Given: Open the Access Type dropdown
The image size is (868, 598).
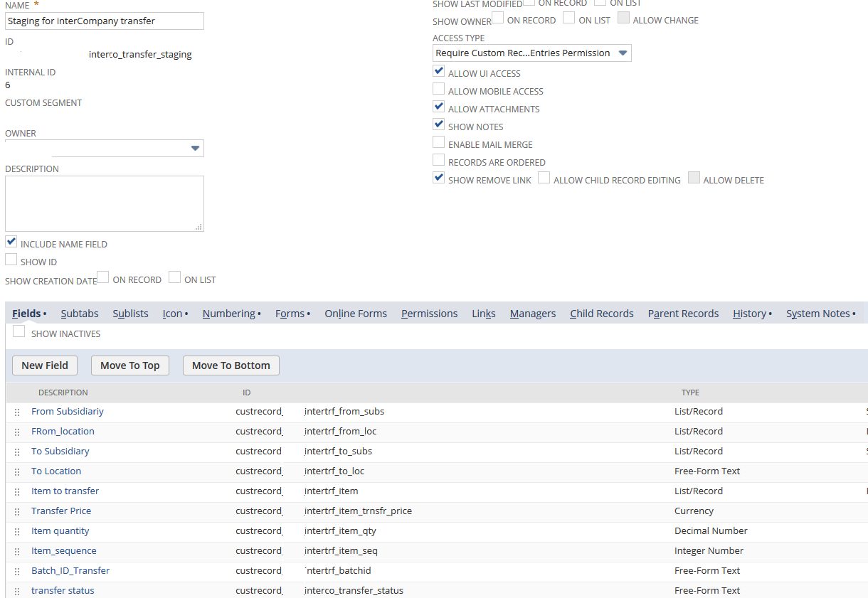Looking at the screenshot, I should (x=531, y=53).
